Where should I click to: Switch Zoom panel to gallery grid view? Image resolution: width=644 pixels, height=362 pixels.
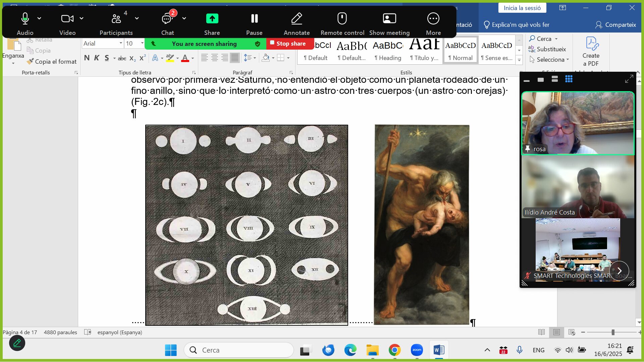tap(569, 79)
